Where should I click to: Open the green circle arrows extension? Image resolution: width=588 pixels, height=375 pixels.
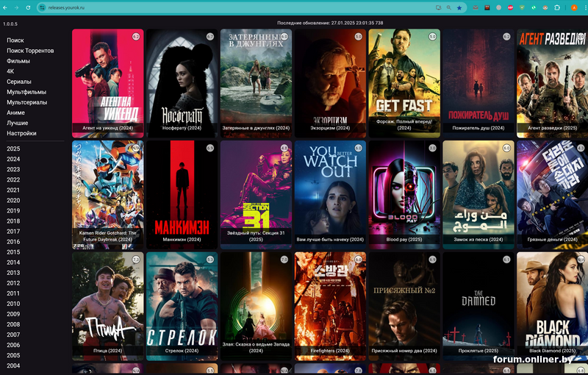pyautogui.click(x=534, y=7)
